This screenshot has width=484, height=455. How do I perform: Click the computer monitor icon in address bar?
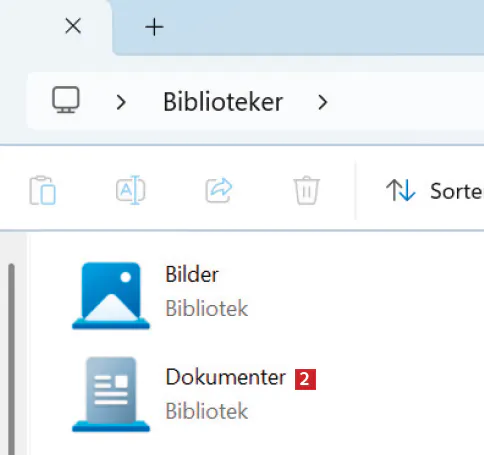66,100
